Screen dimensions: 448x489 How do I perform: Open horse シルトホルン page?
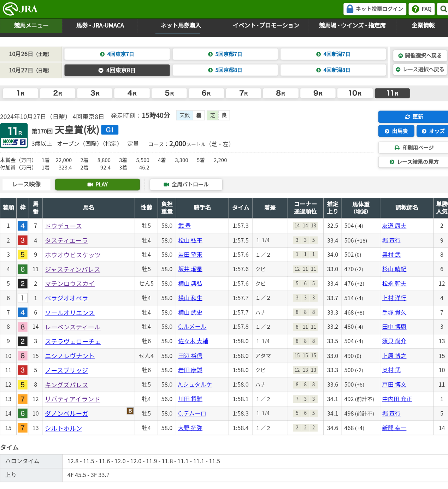click(64, 428)
